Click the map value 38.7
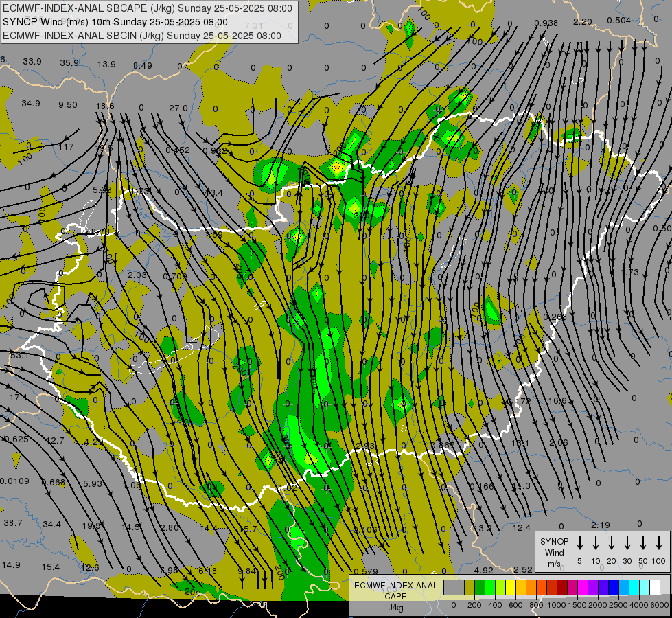672x618 pixels. point(13,523)
